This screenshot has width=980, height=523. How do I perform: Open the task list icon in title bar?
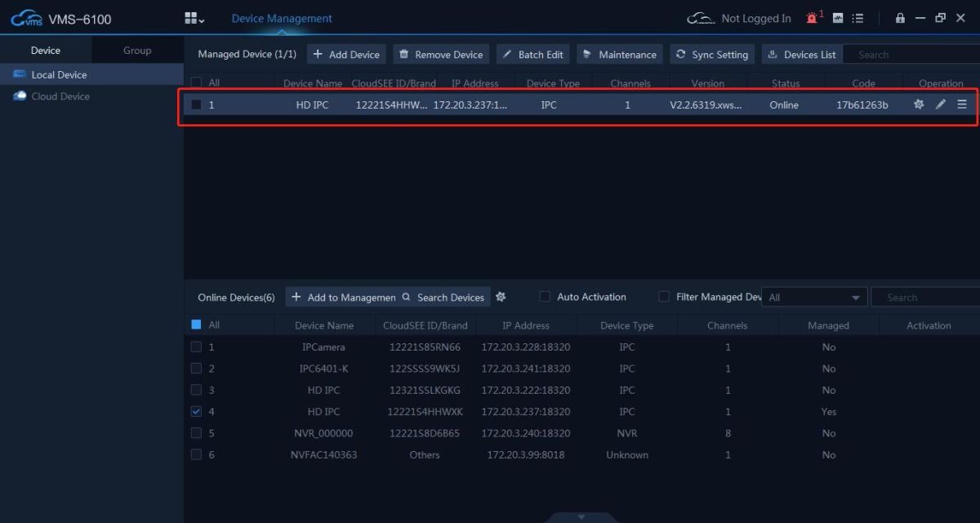[x=858, y=18]
